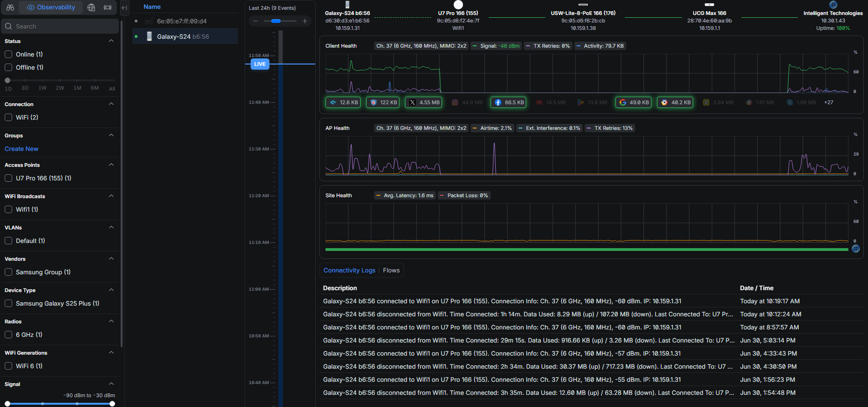
Task: Click the right handle of Signal range slider
Action: coord(112,404)
